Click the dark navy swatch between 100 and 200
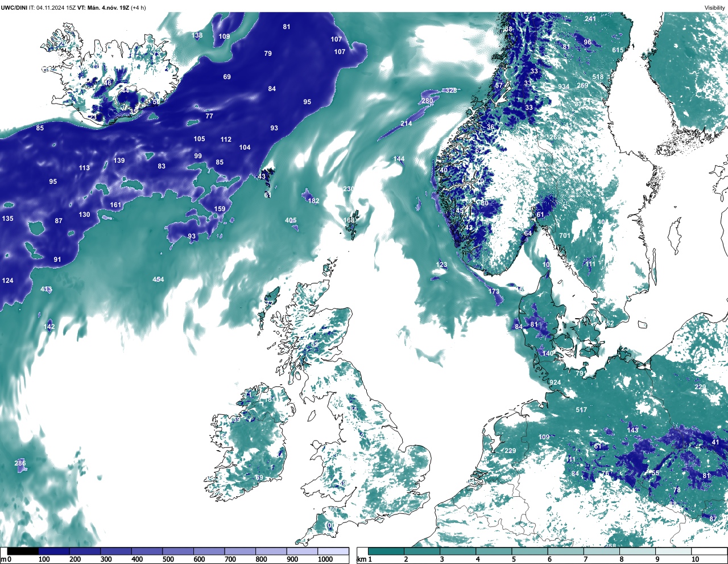This screenshot has height=564, width=728. (54, 551)
